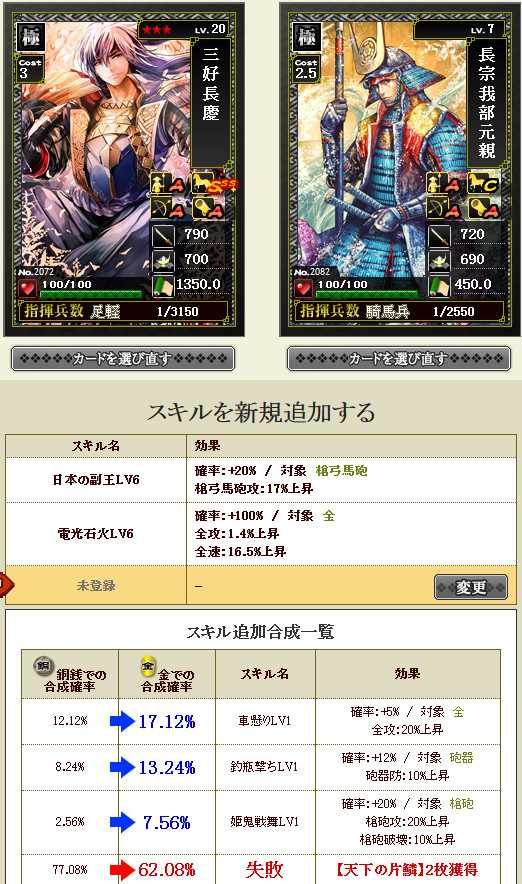Click the 金 gold coin icon in table header
The height and width of the screenshot is (884, 522).
148,665
